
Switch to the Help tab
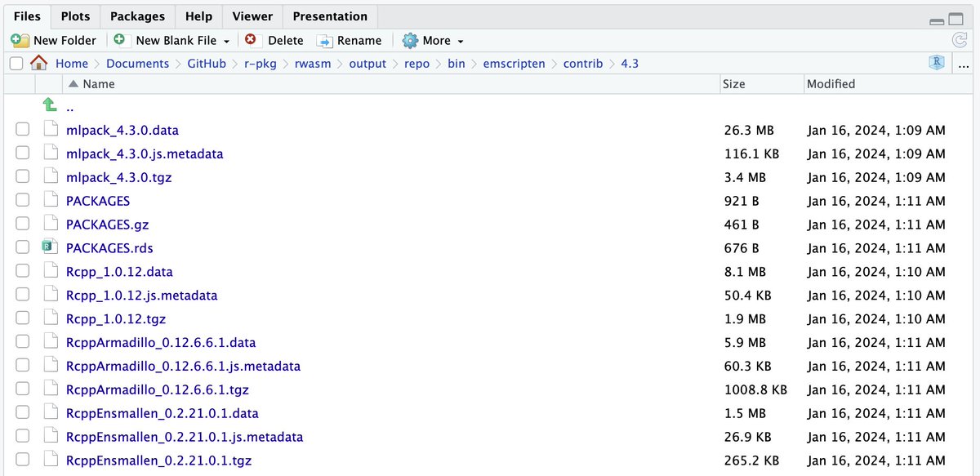[x=198, y=16]
